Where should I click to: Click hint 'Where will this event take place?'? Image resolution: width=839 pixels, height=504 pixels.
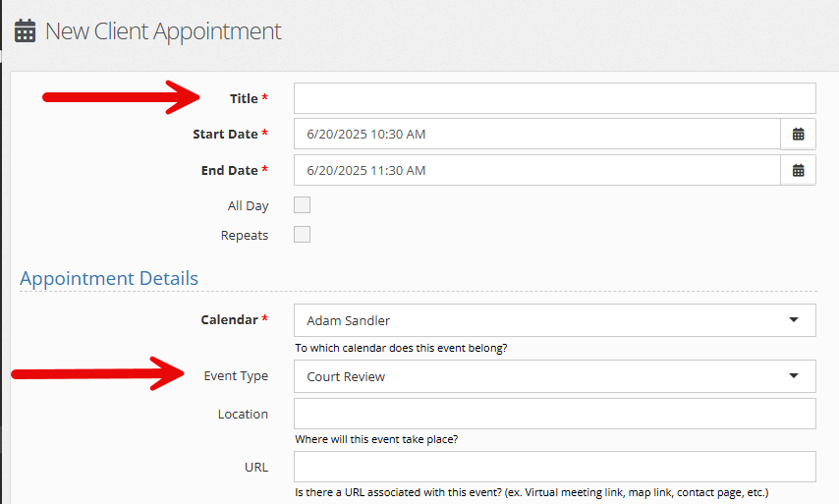(x=376, y=439)
